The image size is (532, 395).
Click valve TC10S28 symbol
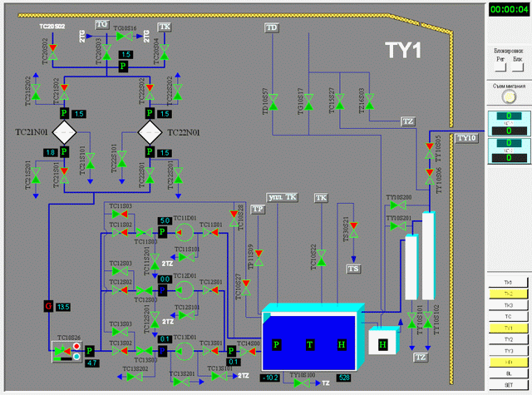tap(234, 219)
